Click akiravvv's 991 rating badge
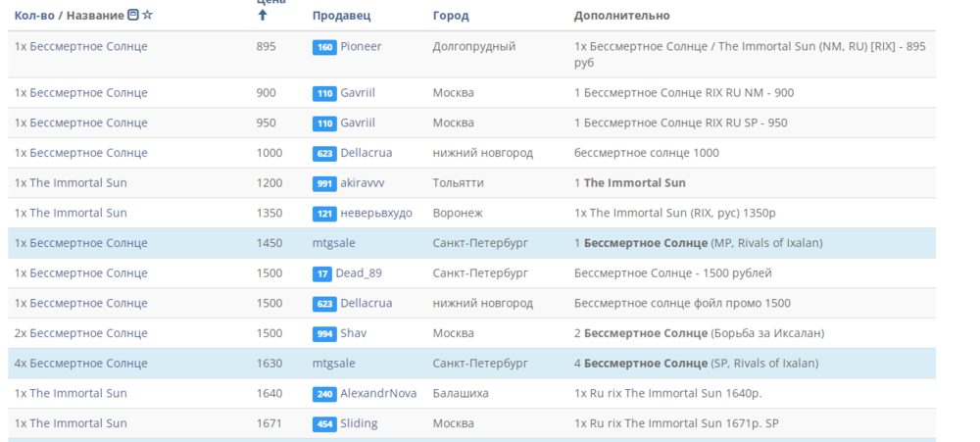 pos(324,183)
